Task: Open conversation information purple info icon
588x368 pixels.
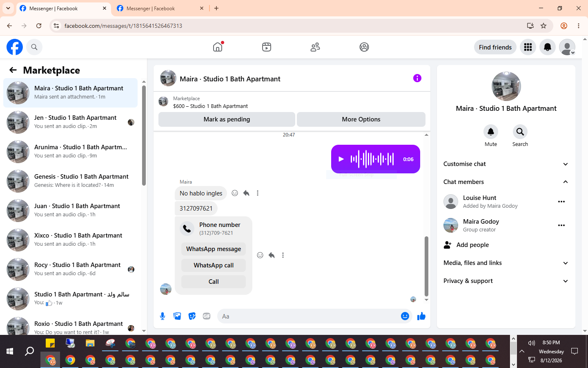Action: click(417, 78)
